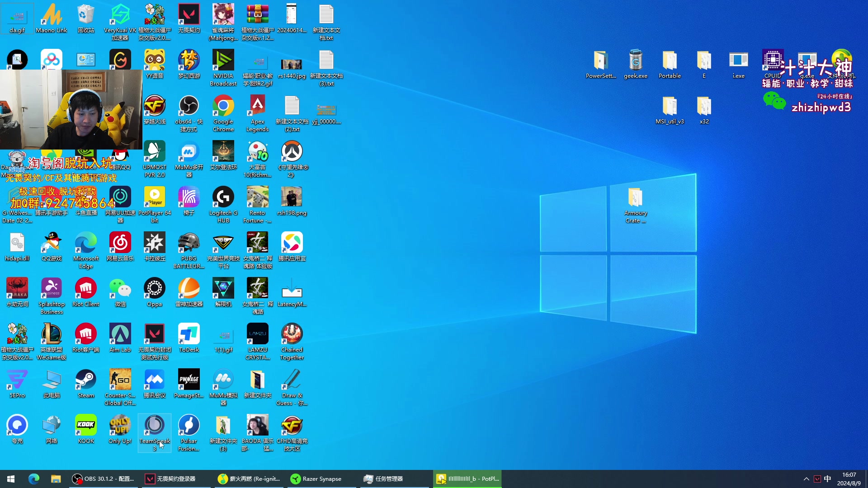Open obs64 shortcut icon on desktop

pyautogui.click(x=189, y=113)
